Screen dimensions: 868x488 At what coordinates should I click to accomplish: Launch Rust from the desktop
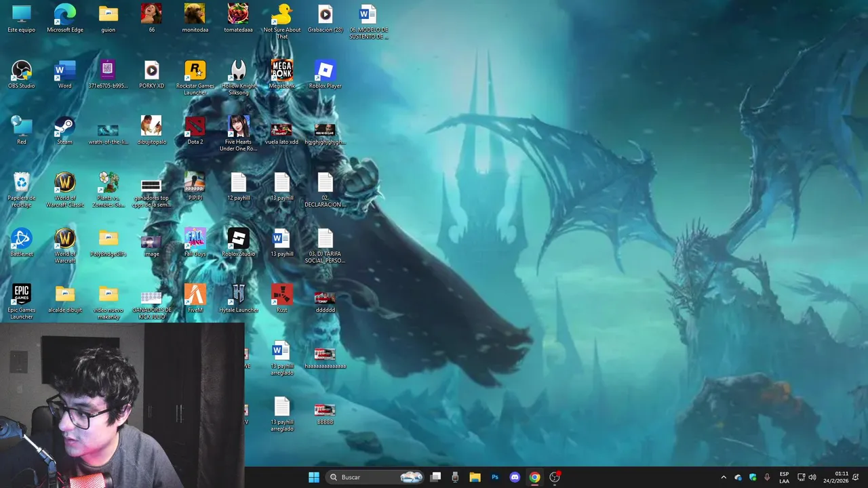[282, 299]
